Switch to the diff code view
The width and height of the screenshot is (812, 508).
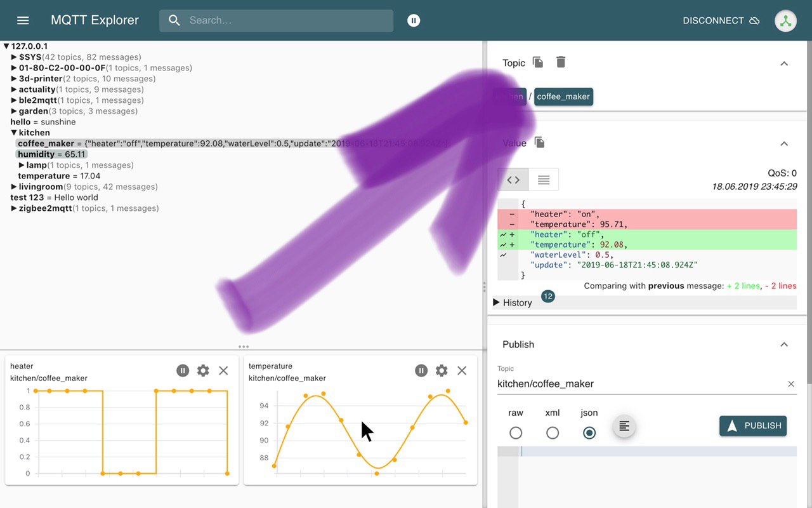click(x=513, y=180)
